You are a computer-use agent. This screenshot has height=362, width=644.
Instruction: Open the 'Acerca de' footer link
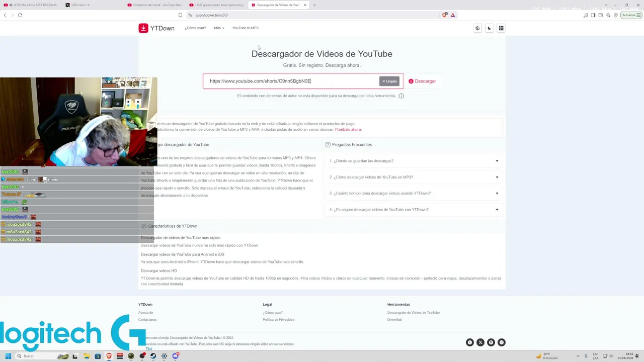145,313
